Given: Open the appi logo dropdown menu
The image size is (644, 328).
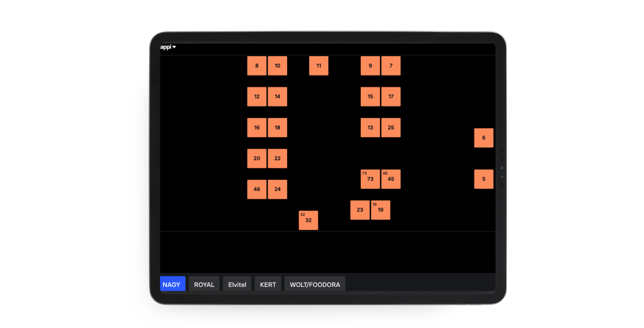Looking at the screenshot, I should pyautogui.click(x=168, y=47).
